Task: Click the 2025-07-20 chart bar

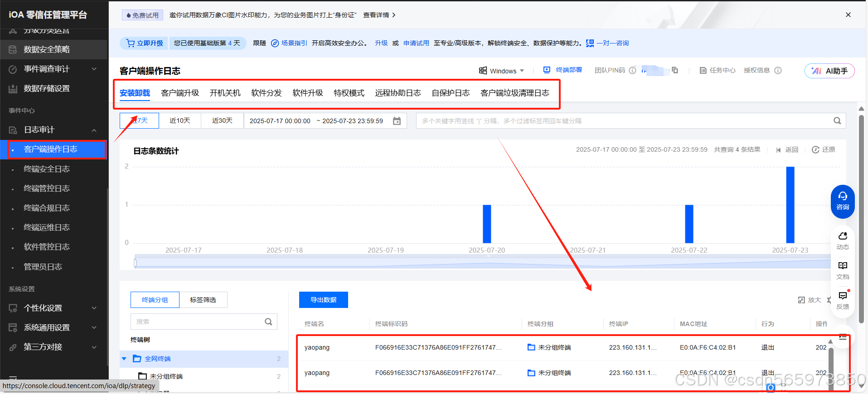Action: (x=487, y=224)
